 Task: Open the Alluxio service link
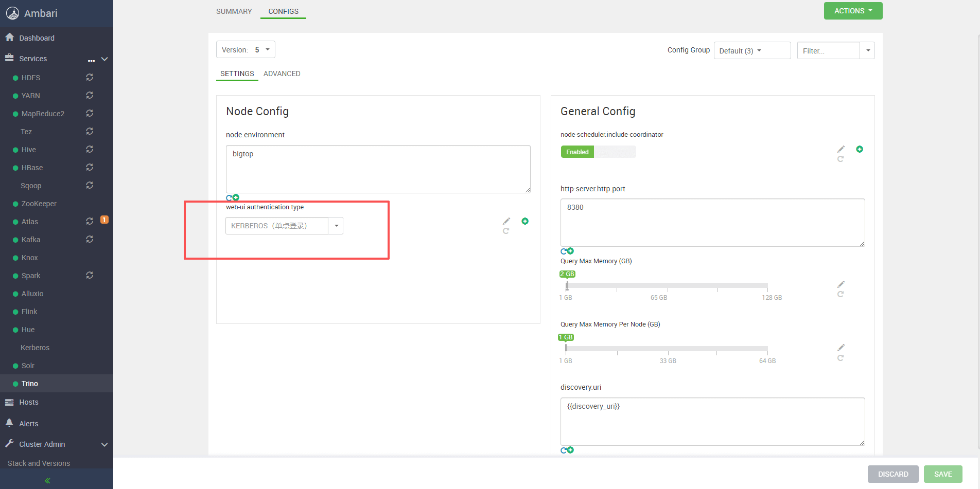[32, 294]
